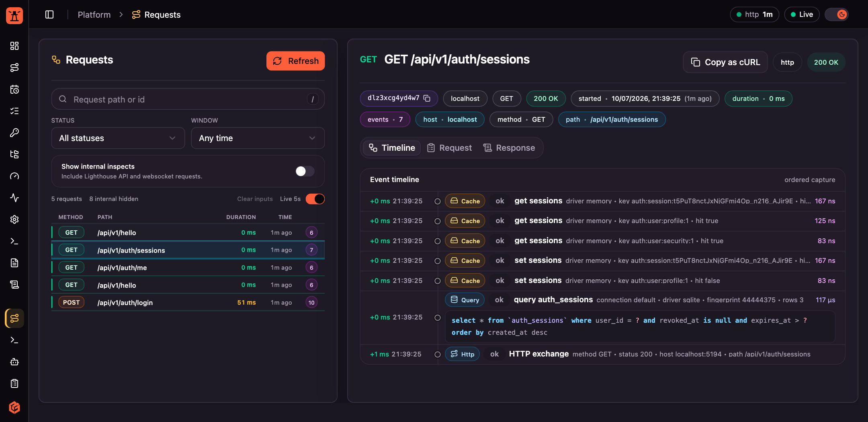Click Copy as cURL button

[x=725, y=62]
